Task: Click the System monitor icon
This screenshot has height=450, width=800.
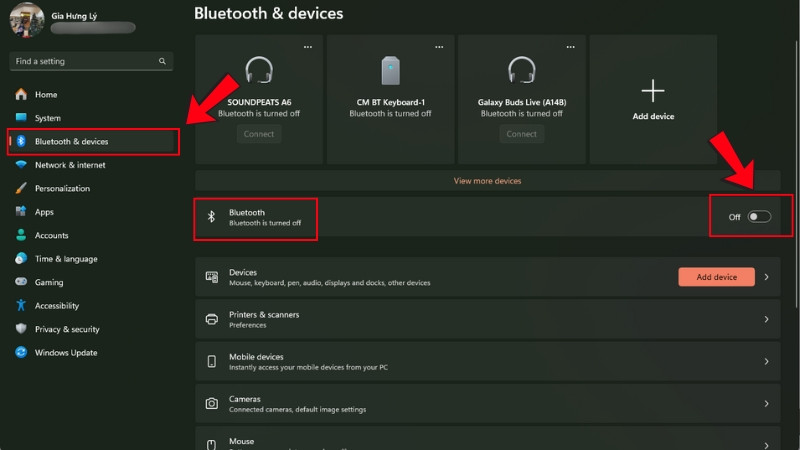Action: pos(21,117)
